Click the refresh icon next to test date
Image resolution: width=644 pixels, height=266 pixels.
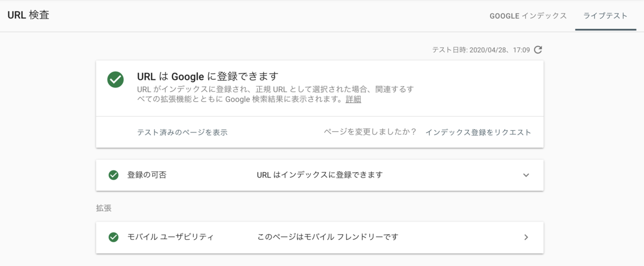click(x=538, y=50)
